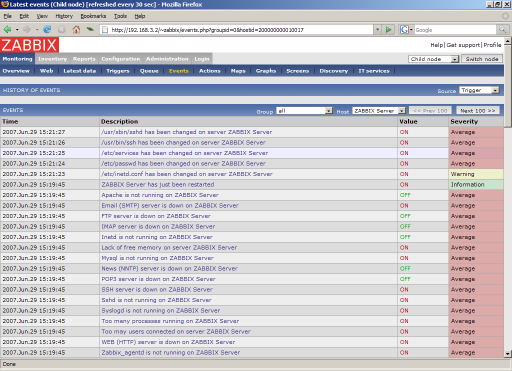This screenshot has width=512, height=371.
Task: Click the Get support link
Action: pyautogui.click(x=463, y=45)
